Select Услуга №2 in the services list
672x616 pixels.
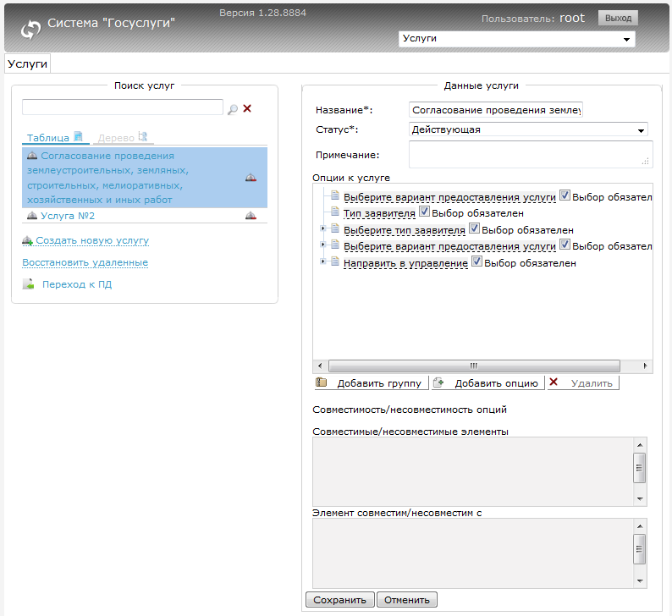click(145, 216)
